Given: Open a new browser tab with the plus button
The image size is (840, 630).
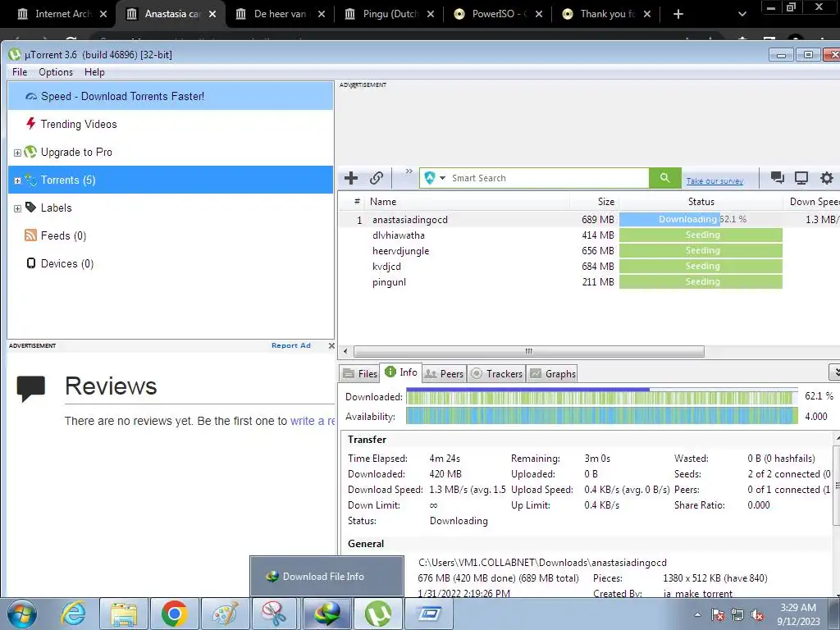Looking at the screenshot, I should (678, 14).
